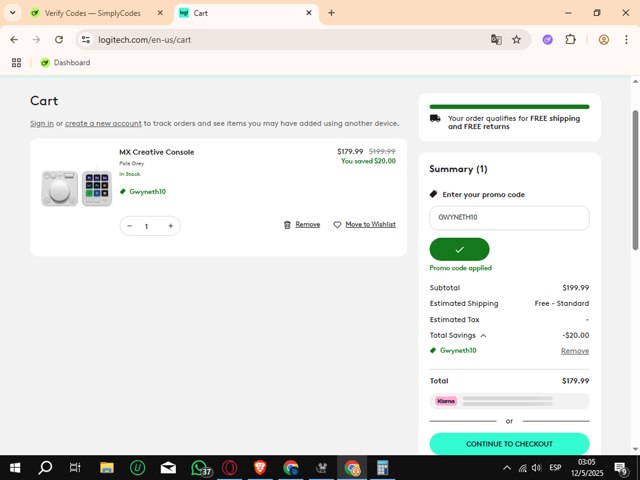Open the Dashboard bookmark

click(65, 62)
